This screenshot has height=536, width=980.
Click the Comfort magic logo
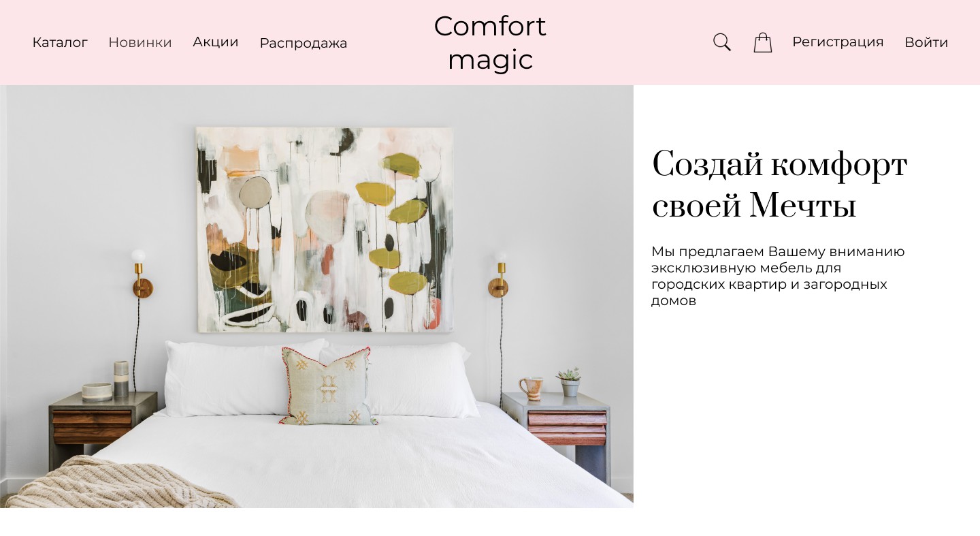pyautogui.click(x=490, y=43)
